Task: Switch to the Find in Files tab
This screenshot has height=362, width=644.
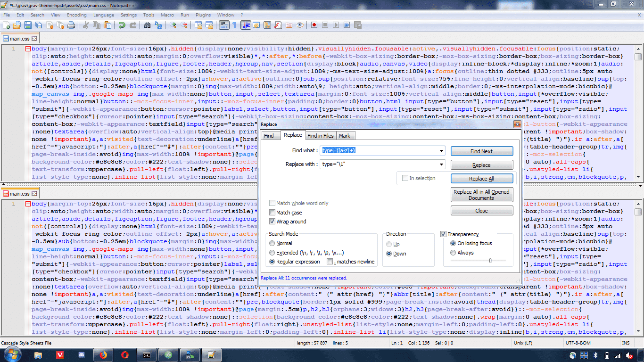Action: [320, 136]
